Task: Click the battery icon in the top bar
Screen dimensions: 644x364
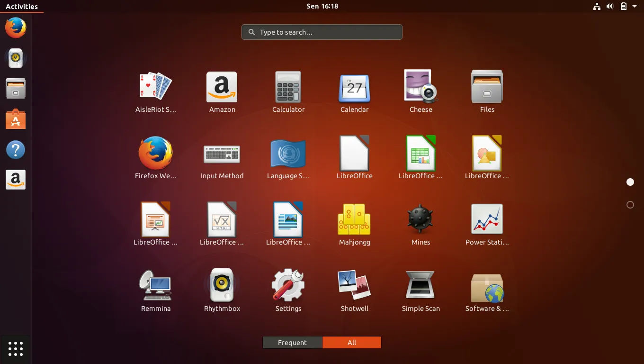Action: (x=624, y=6)
